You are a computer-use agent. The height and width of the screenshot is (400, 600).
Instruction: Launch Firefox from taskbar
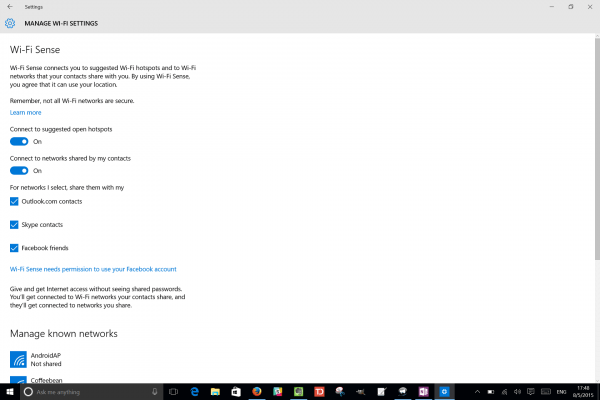pos(257,392)
